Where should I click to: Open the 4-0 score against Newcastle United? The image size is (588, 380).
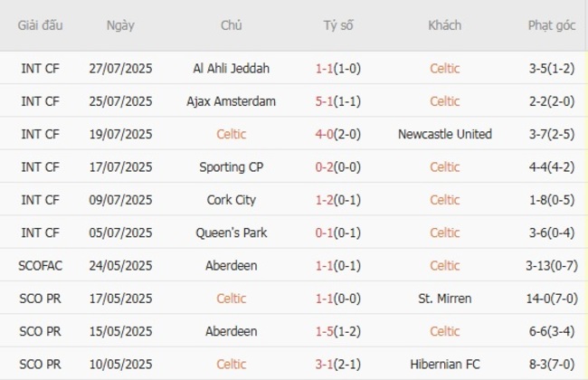pyautogui.click(x=324, y=134)
